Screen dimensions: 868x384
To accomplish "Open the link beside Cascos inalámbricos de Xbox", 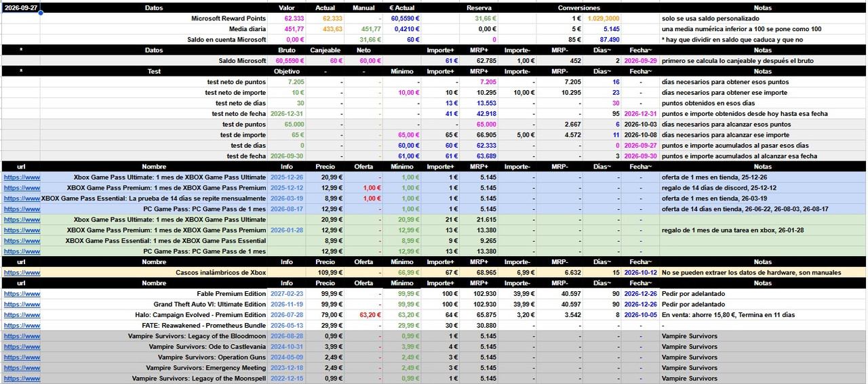I will coord(22,273).
